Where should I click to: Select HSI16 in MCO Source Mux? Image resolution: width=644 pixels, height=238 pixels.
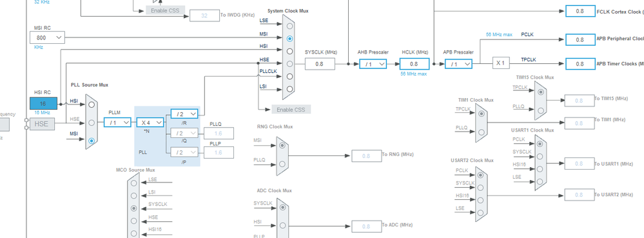[133, 233]
